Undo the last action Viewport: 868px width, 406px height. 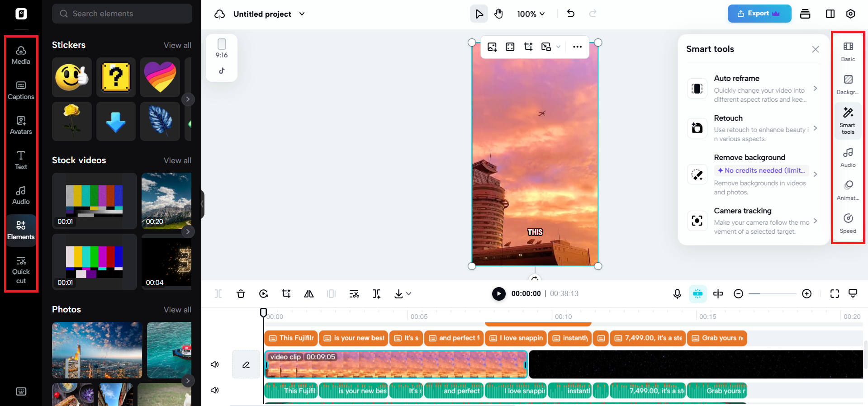tap(571, 14)
